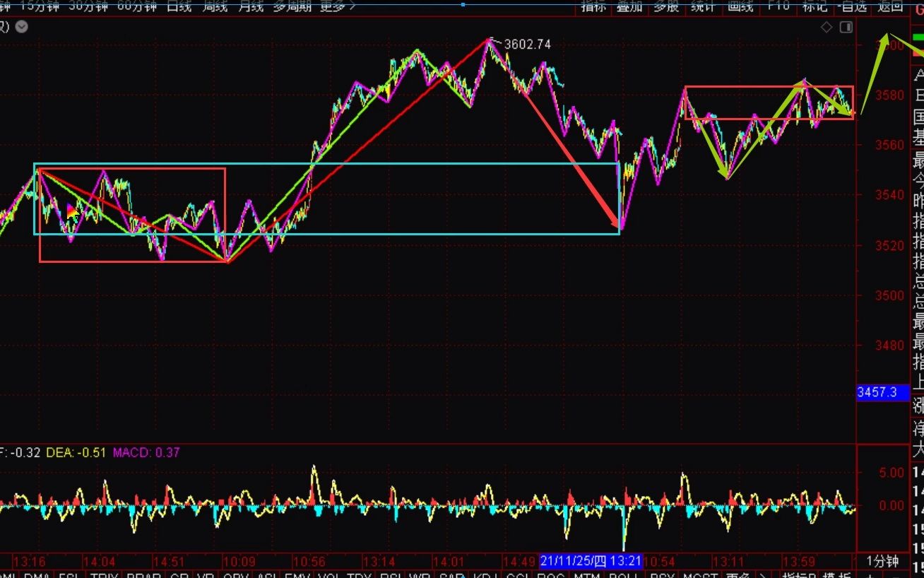Viewport: 924px width, 578px height.
Task: Click the 1分钟 period button
Action: (x=882, y=562)
